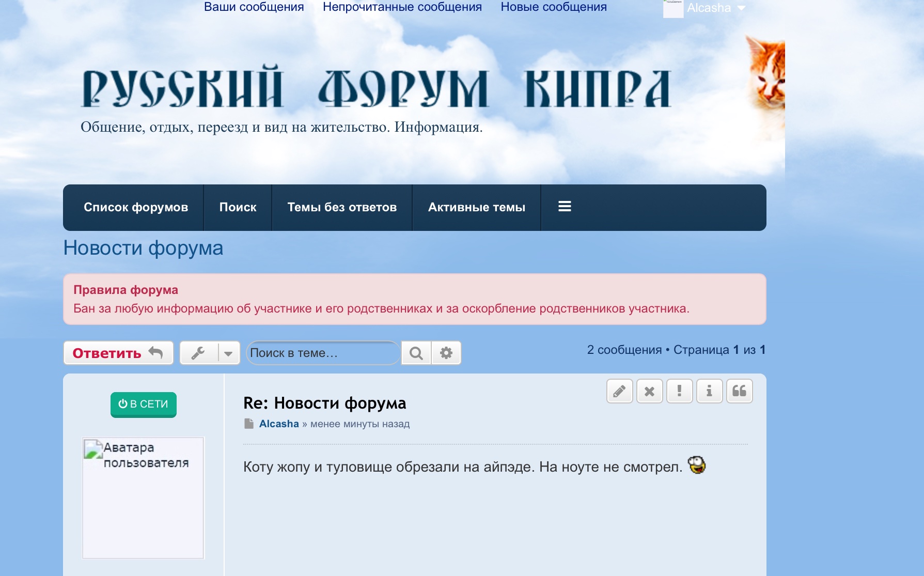Screen dimensions: 924x576
Task: Click the Новости форума topic title
Action: (x=143, y=248)
